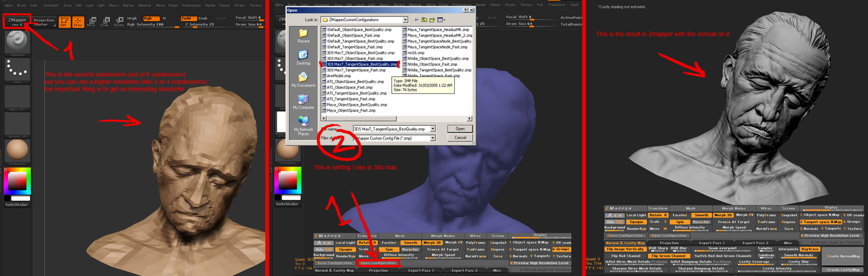Image resolution: width=868 pixels, height=276 pixels.
Task: Open the Preferences menu in the left window
Action: click(191, 5)
